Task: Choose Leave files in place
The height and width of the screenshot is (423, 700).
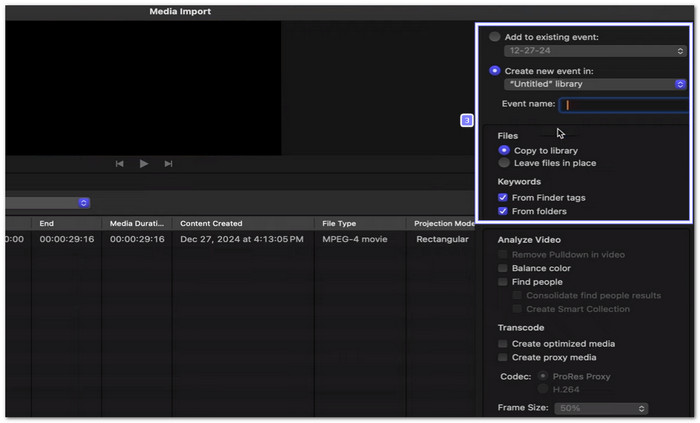Action: [x=504, y=163]
